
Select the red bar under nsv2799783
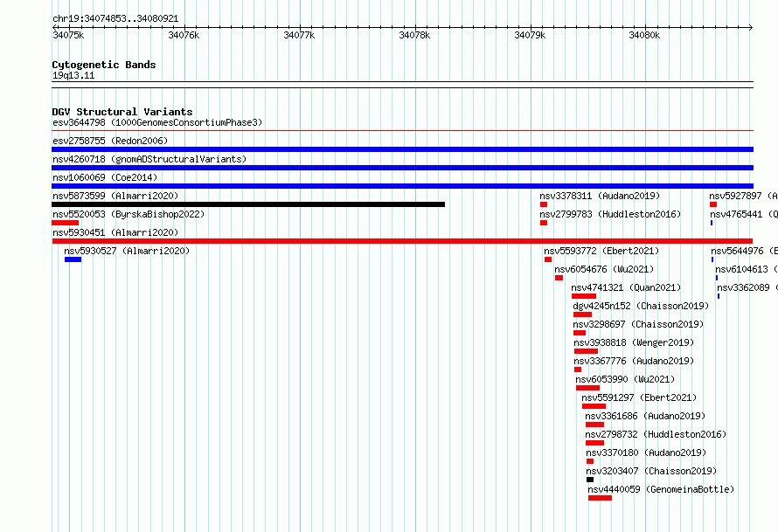point(544,223)
